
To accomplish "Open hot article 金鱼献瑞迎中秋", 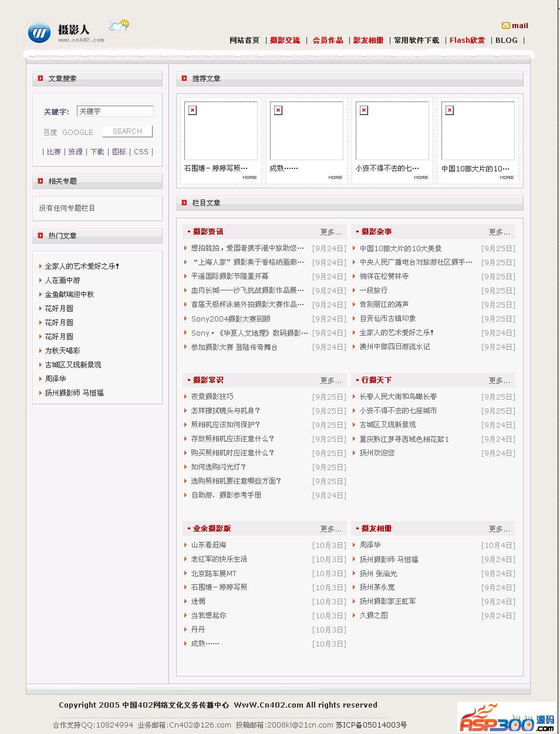I will pyautogui.click(x=69, y=295).
